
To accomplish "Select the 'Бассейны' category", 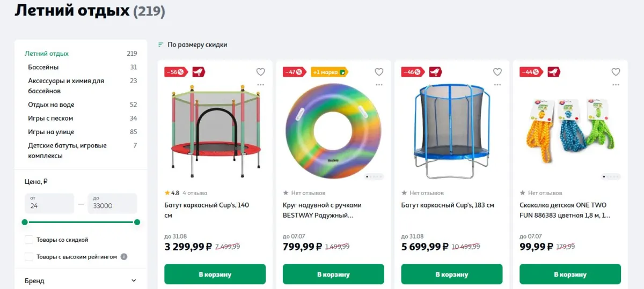I will [x=43, y=67].
